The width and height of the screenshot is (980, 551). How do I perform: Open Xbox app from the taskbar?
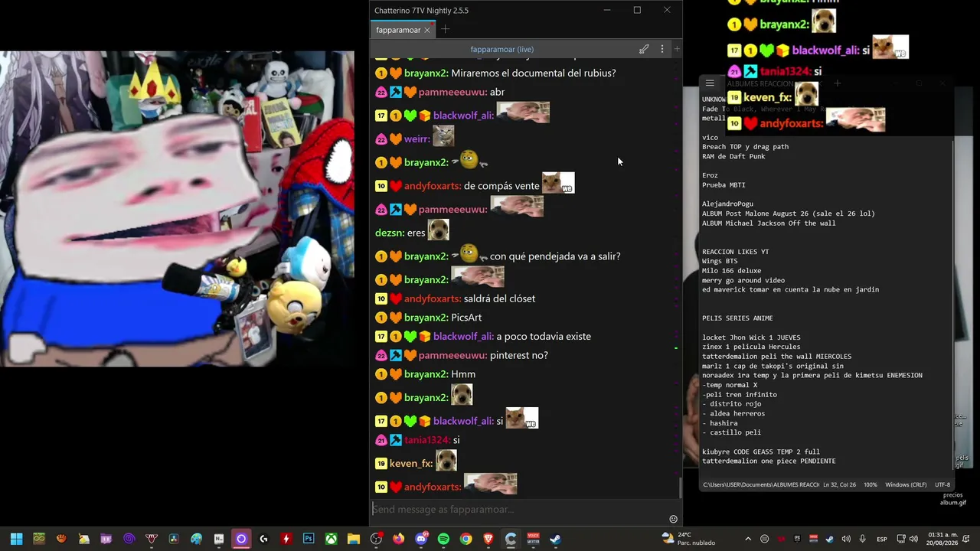(331, 539)
